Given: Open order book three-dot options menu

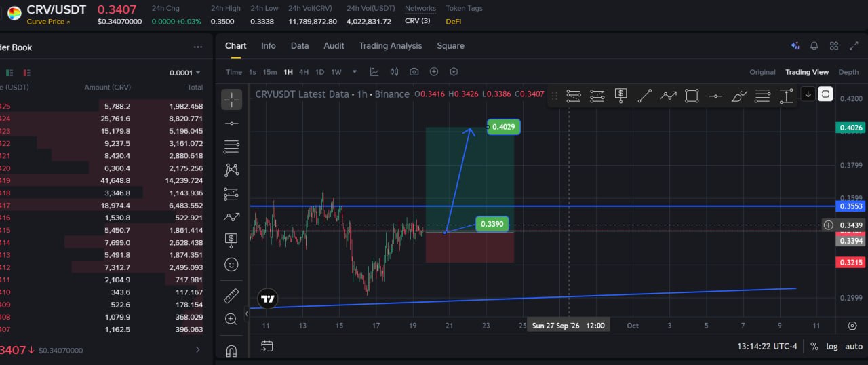Looking at the screenshot, I should coord(197,47).
